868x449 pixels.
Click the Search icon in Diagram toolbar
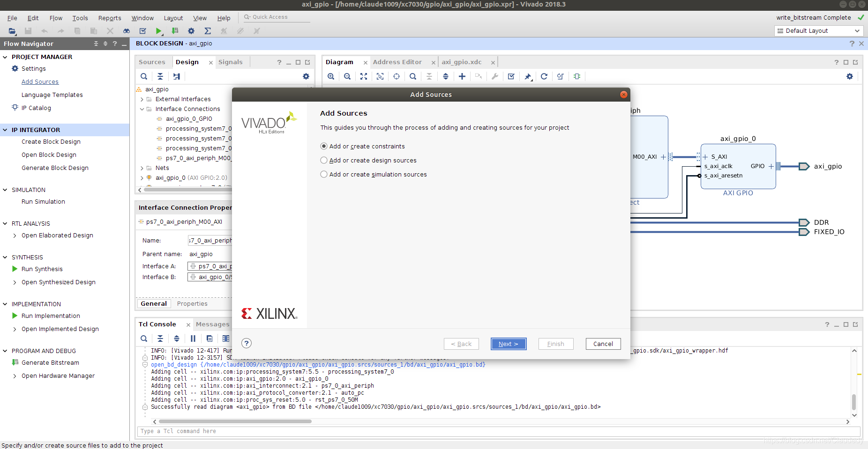tap(413, 76)
